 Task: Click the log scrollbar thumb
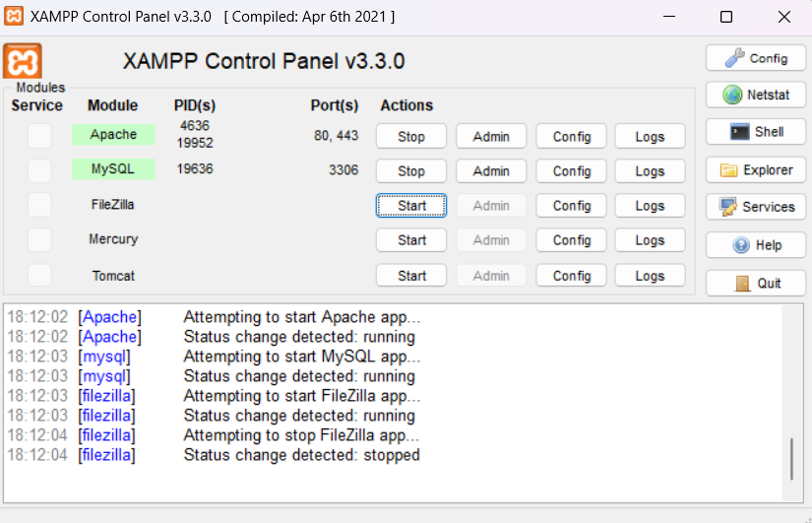791,459
